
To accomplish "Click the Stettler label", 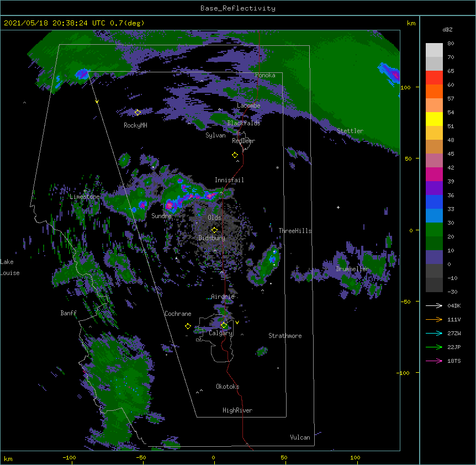I will click(x=350, y=131).
